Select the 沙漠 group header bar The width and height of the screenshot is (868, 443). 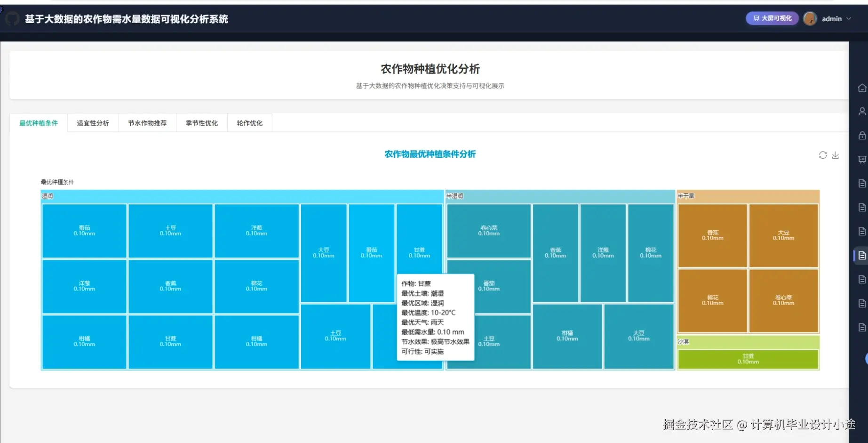click(748, 342)
